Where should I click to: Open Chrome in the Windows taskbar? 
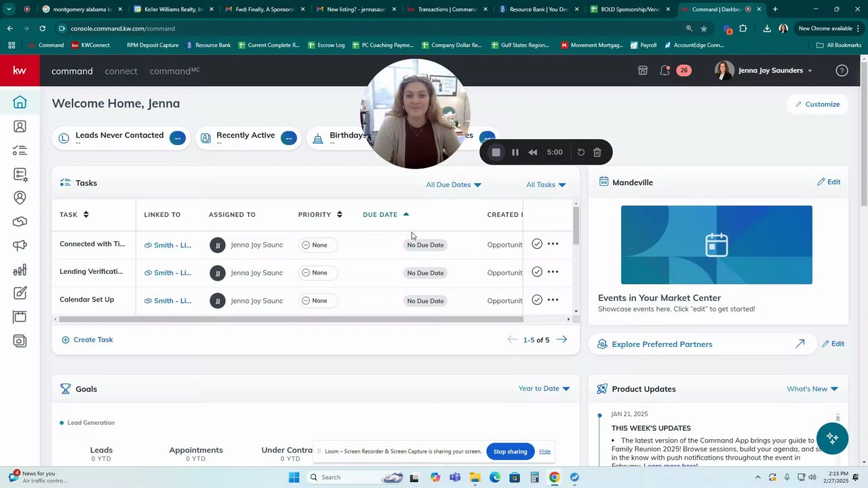coord(555,477)
